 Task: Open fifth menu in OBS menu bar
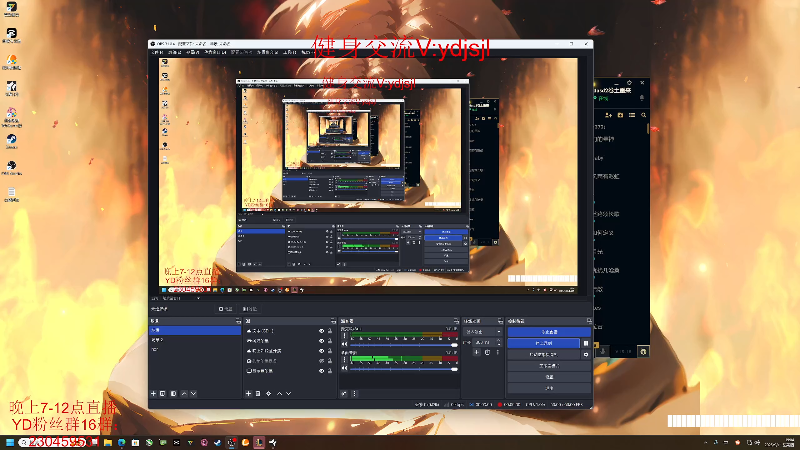click(241, 52)
